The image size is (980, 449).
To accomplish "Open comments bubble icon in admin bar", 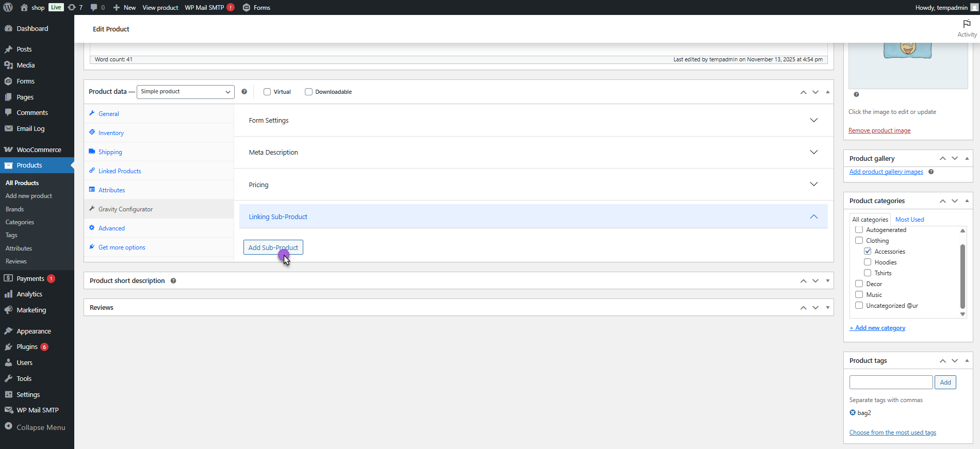I will (x=94, y=7).
